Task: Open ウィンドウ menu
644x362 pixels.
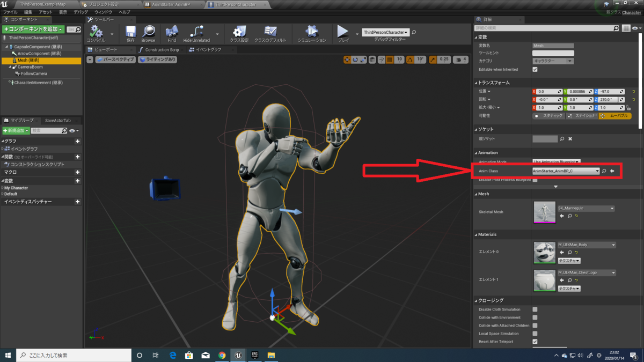Action: (103, 12)
